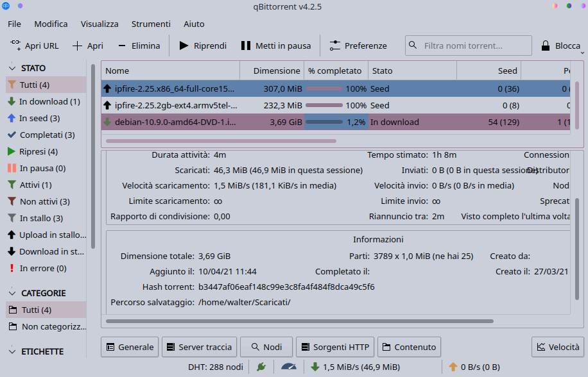Image resolution: width=588 pixels, height=377 pixels.
Task: Click blue up arrow In seed filter
Action: click(x=12, y=119)
